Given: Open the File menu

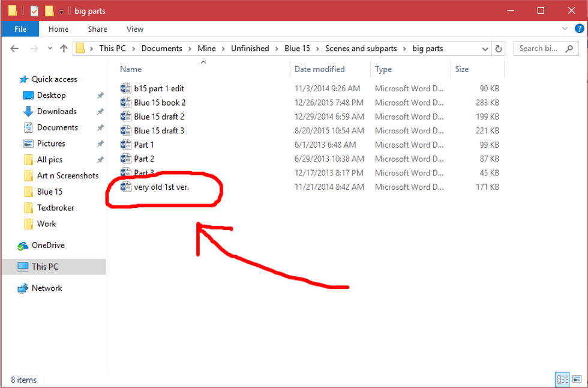Looking at the screenshot, I should [x=20, y=29].
